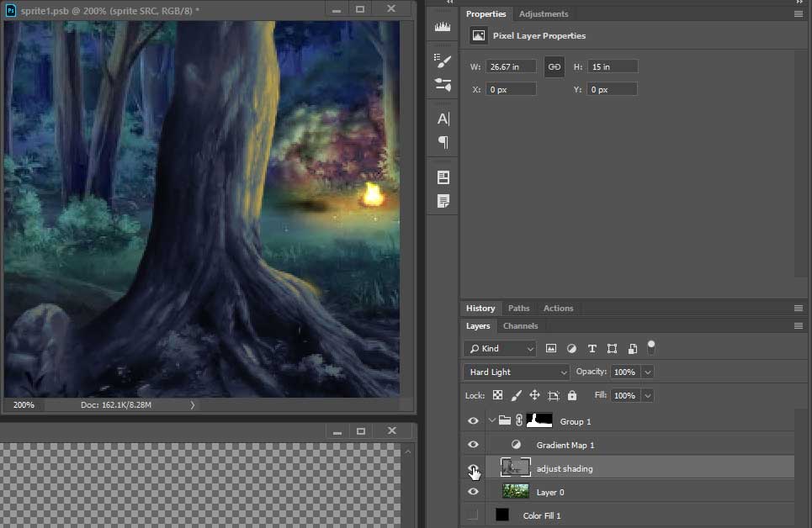Filter layers by type layers icon
The height and width of the screenshot is (528, 812).
(592, 348)
